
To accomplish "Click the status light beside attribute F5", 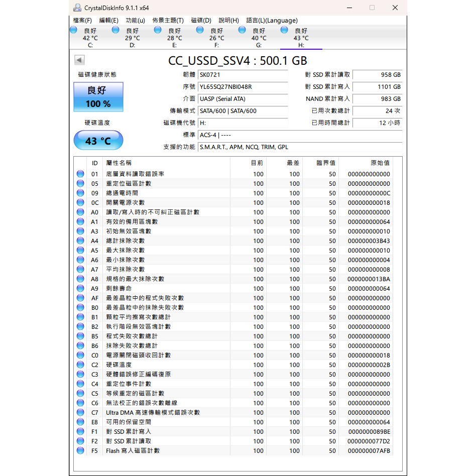I will [x=80, y=450].
